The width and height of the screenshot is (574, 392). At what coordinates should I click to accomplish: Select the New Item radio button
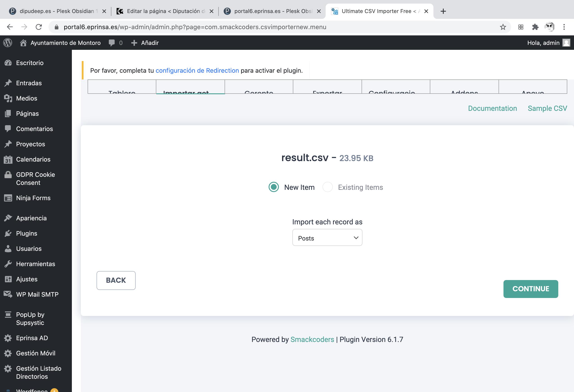274,187
